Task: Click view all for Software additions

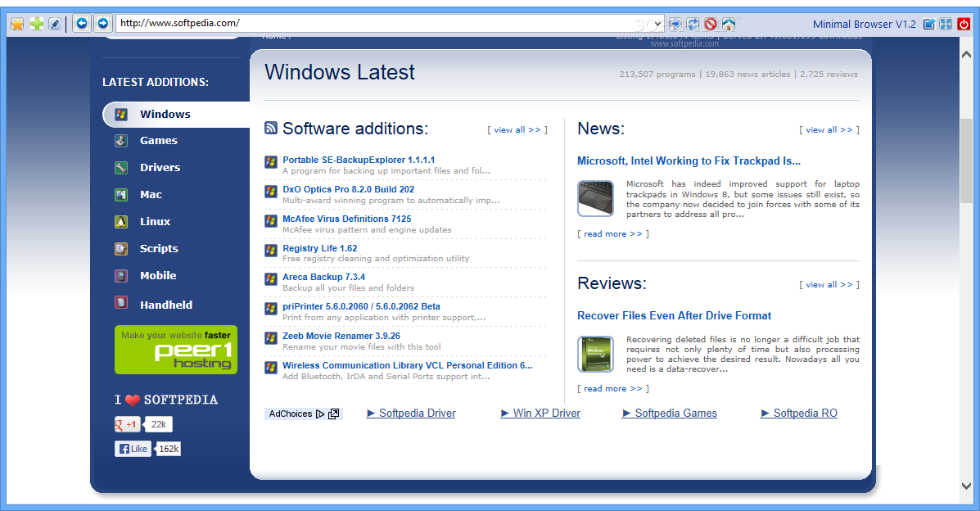Action: coord(517,130)
